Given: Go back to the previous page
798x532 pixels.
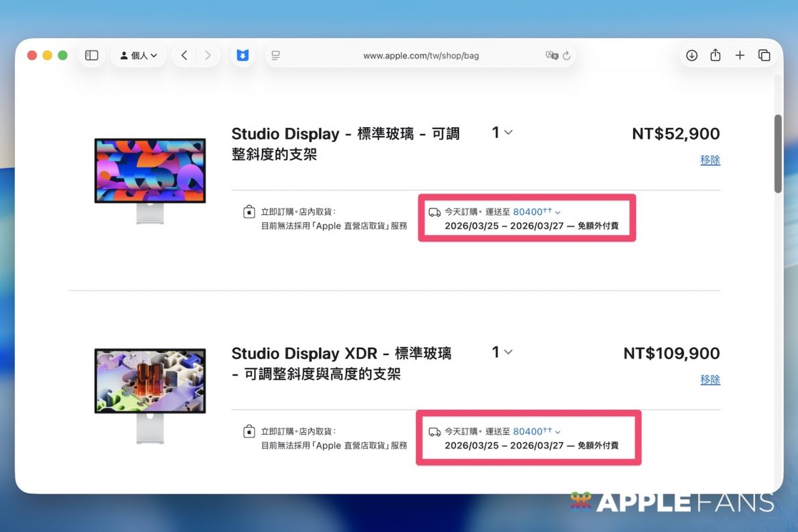Looking at the screenshot, I should 184,56.
